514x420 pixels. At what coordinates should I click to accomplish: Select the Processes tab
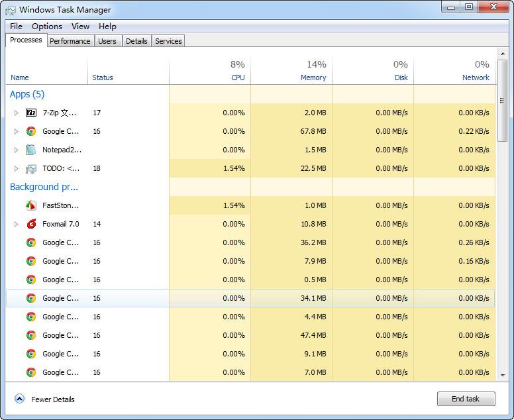(x=26, y=40)
